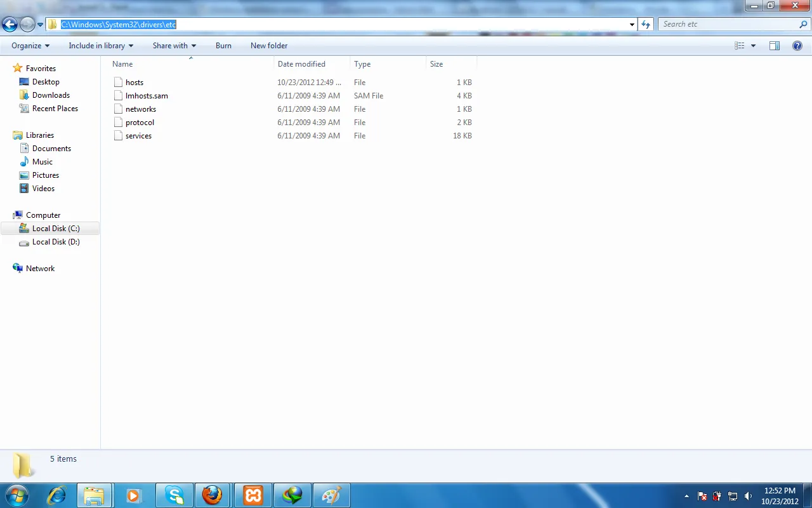Viewport: 812px width, 508px height.
Task: Select the lmhosts.sam file
Action: [147, 96]
